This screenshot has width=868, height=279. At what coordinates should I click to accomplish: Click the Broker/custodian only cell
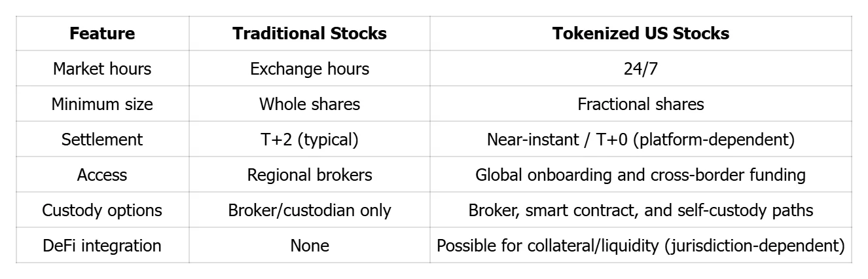[309, 210]
